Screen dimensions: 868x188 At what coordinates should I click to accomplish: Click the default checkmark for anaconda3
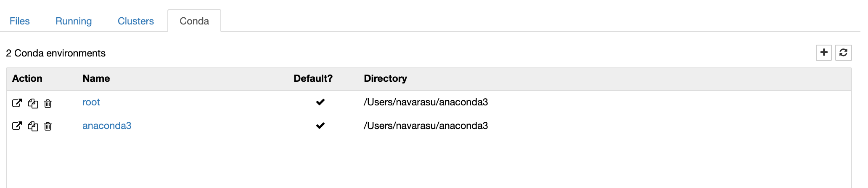[x=320, y=126]
